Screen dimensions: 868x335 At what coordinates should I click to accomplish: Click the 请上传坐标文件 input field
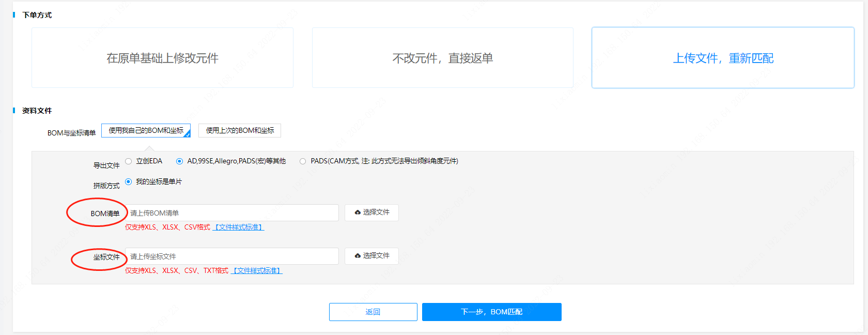click(231, 256)
